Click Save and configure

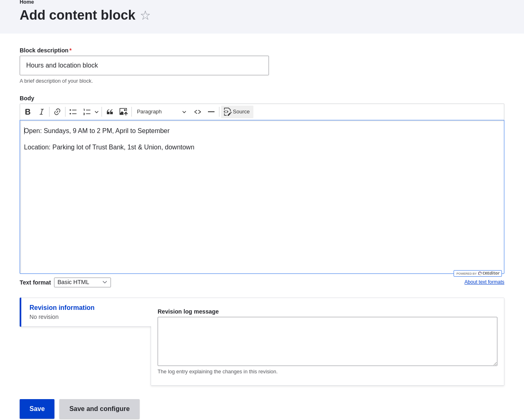(99, 409)
